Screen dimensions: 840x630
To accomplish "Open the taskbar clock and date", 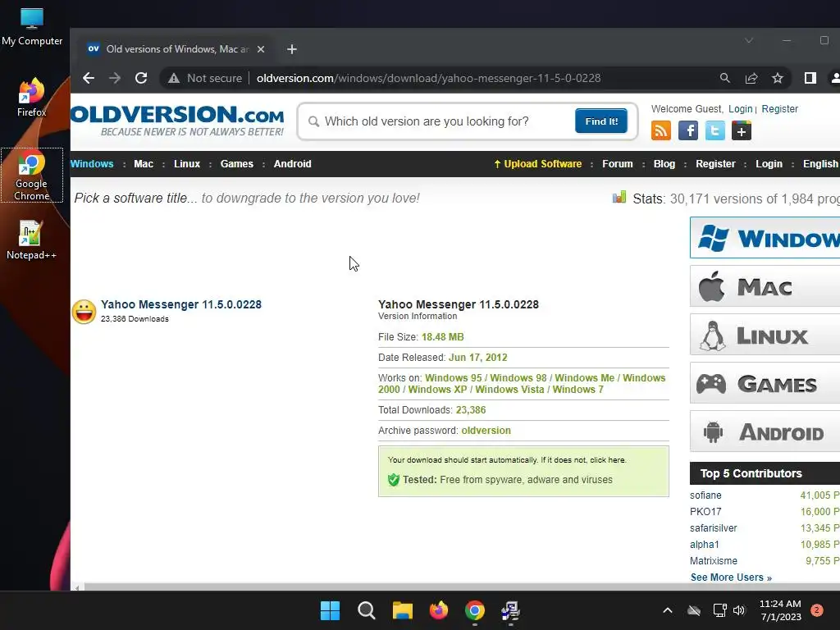I will click(780, 610).
